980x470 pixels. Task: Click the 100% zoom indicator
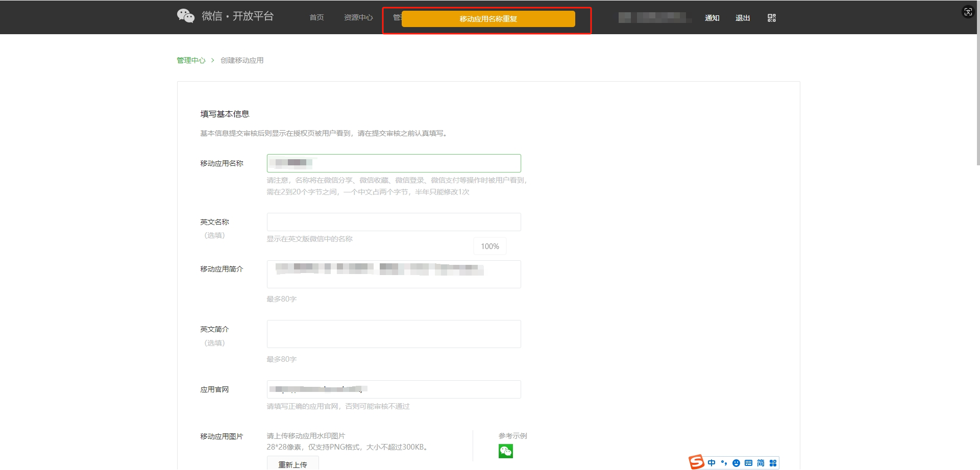[x=490, y=246]
